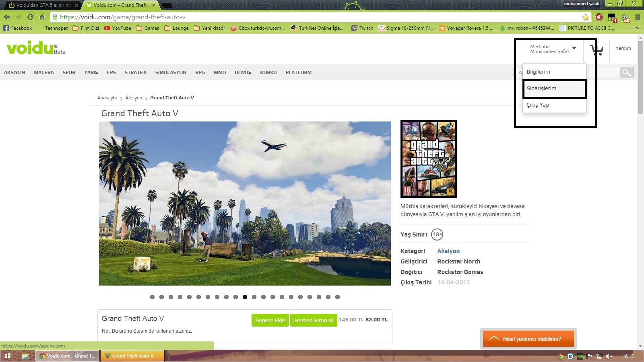Switch to the Voidu.com Chrome taskbar window
The width and height of the screenshot is (644, 362).
coord(67,356)
